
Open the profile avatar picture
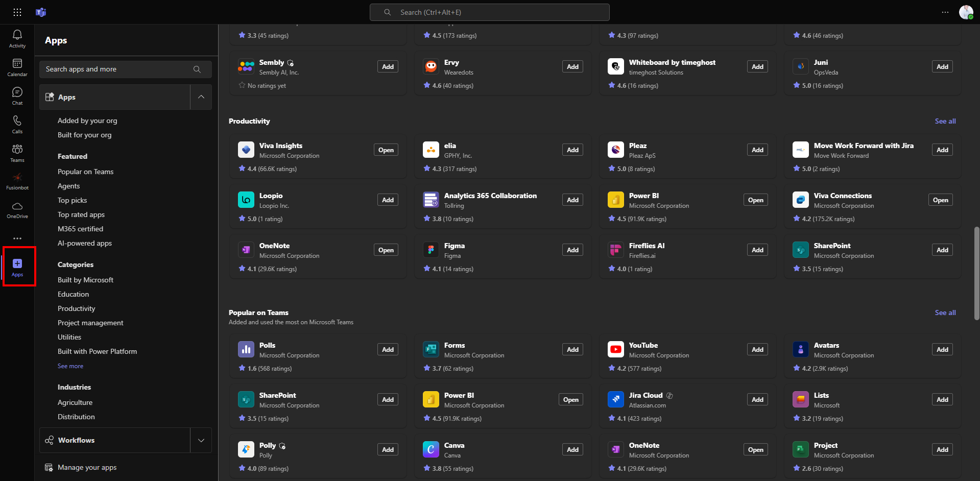point(966,12)
